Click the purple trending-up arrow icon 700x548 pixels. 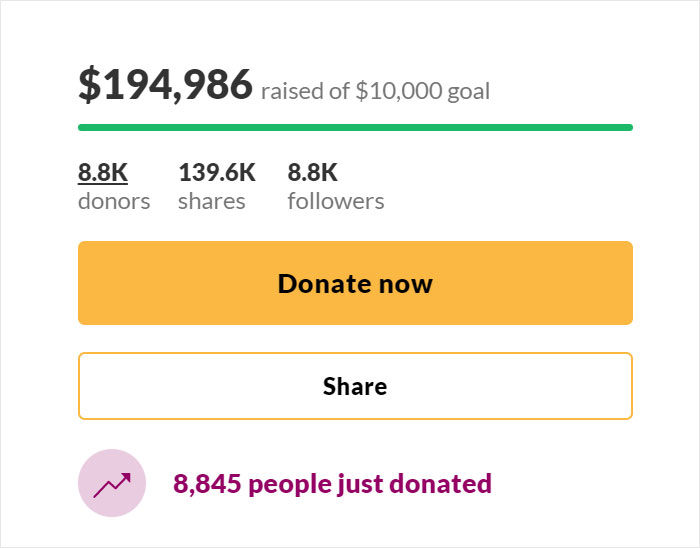coord(112,485)
